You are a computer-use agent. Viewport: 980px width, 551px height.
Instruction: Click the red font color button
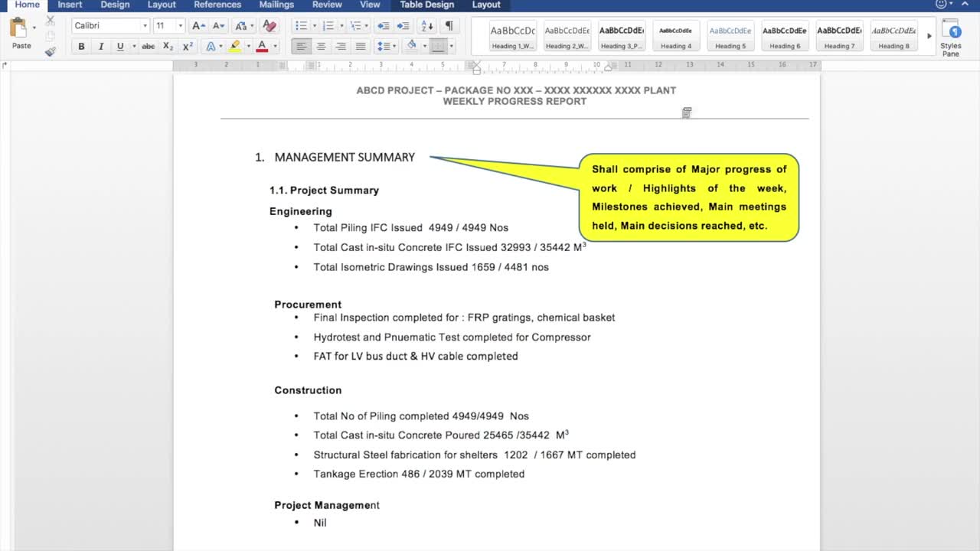(263, 47)
